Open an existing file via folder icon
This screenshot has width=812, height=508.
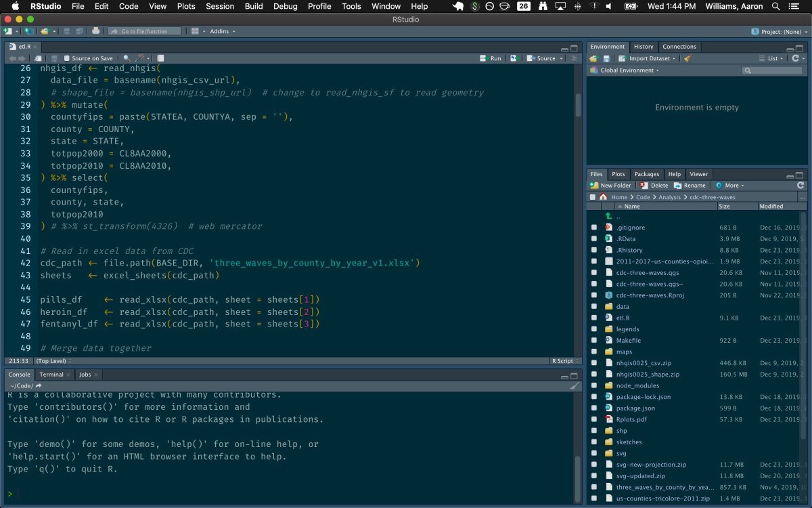pyautogui.click(x=45, y=31)
